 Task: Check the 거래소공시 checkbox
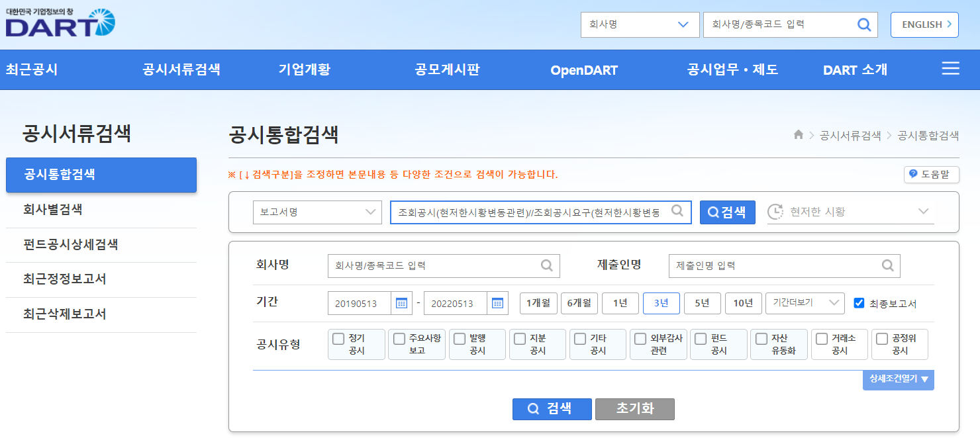(x=822, y=339)
